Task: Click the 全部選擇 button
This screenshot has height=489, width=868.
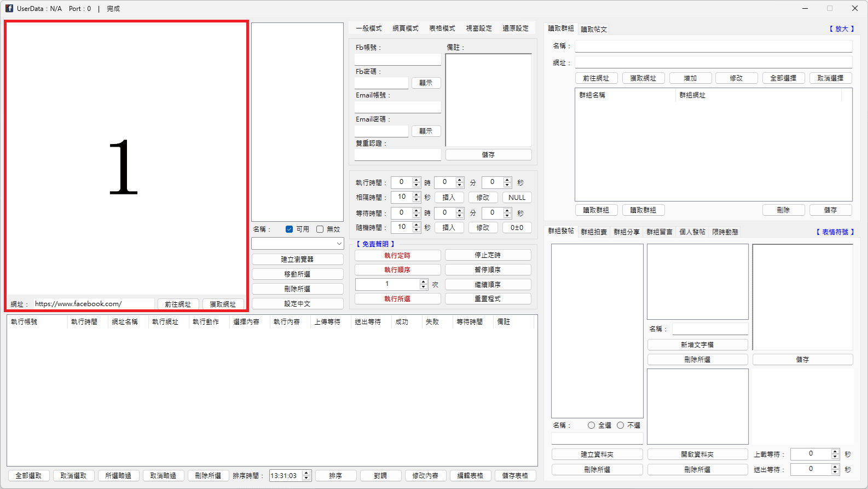Action: (784, 78)
